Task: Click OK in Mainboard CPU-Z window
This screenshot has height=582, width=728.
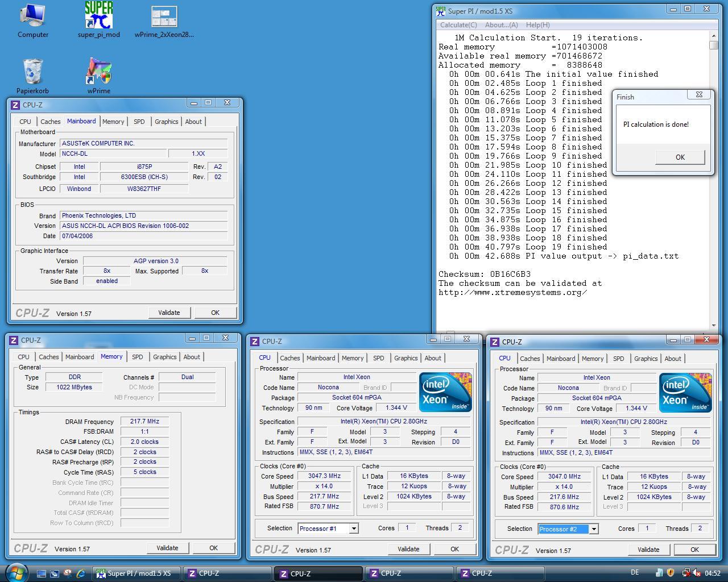Action: tap(215, 313)
